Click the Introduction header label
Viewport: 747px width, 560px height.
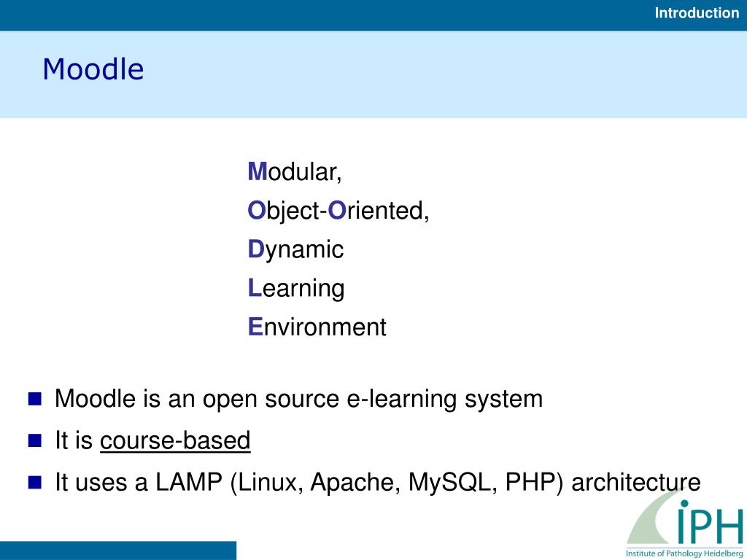point(697,13)
